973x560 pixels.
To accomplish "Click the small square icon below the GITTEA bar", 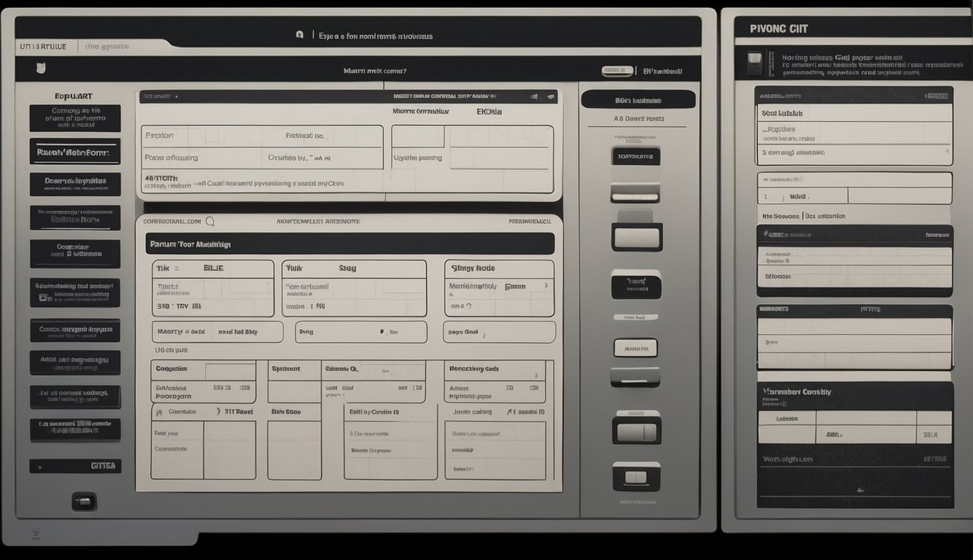I will [84, 501].
